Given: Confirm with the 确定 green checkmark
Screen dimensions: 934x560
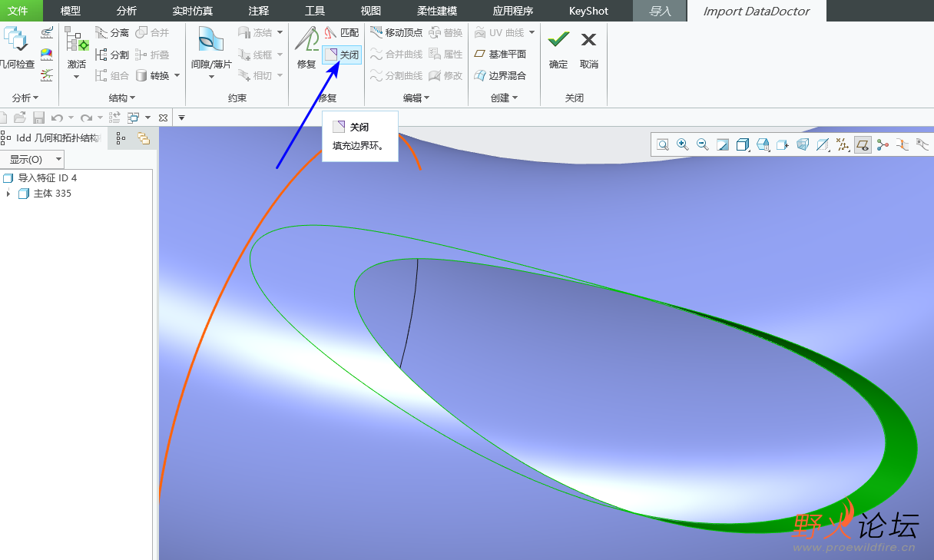Looking at the screenshot, I should point(558,48).
